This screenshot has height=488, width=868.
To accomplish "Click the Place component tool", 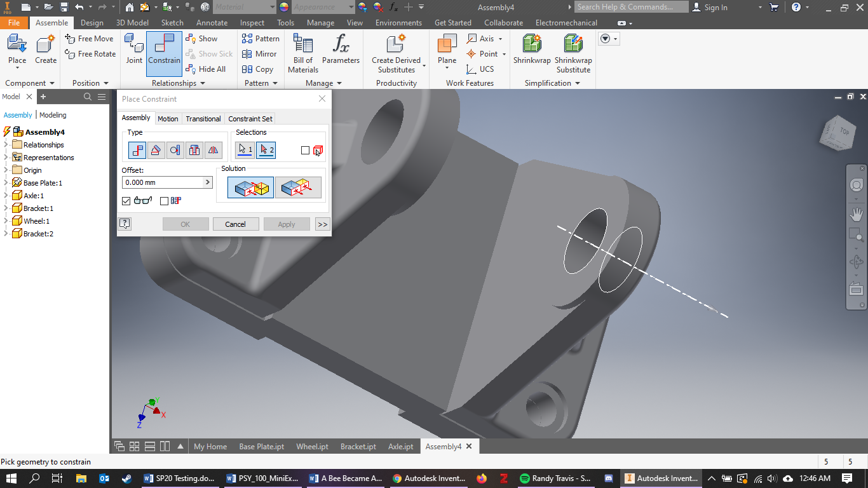I will pyautogui.click(x=17, y=50).
